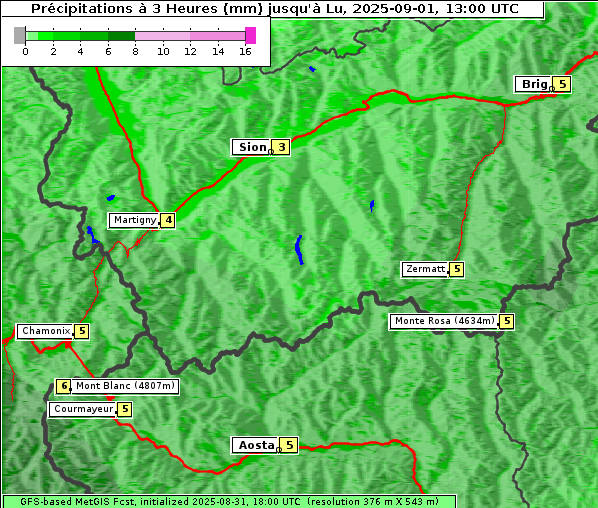
Task: Select the Courmayeur label
Action: [x=83, y=410]
